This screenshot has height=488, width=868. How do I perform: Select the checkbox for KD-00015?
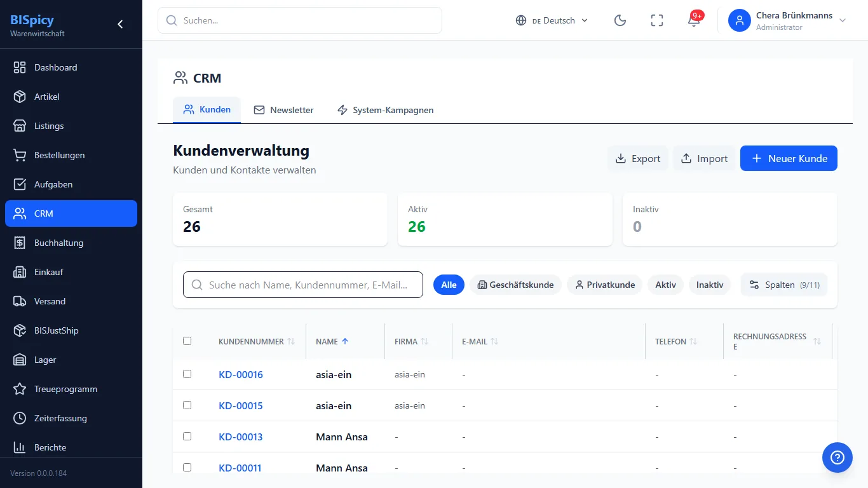click(187, 405)
